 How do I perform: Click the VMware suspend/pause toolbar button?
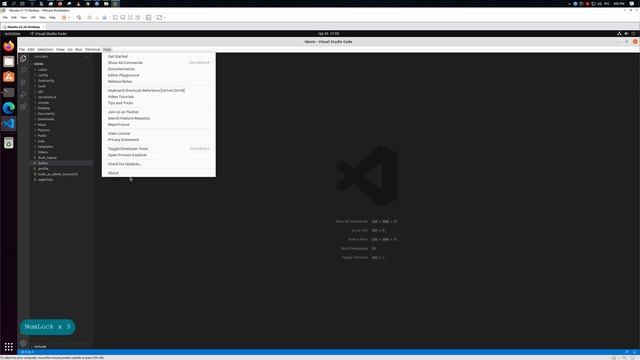pyautogui.click(x=64, y=18)
